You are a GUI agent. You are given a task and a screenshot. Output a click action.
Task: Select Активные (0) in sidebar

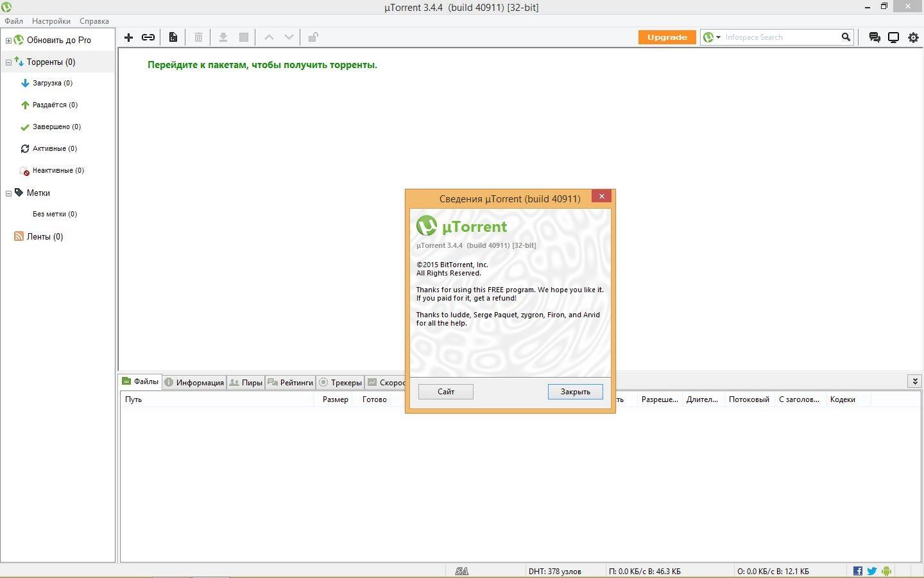[55, 148]
